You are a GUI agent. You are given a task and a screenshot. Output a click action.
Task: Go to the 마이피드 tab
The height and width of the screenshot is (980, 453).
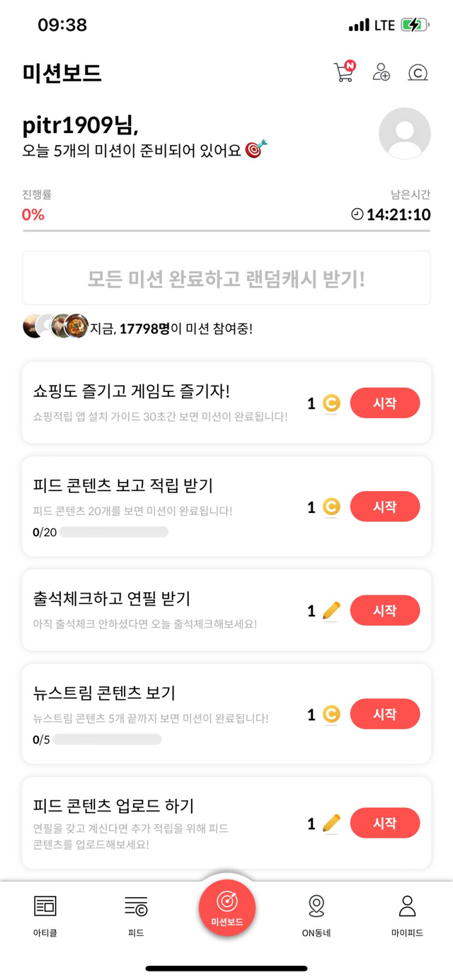[407, 906]
